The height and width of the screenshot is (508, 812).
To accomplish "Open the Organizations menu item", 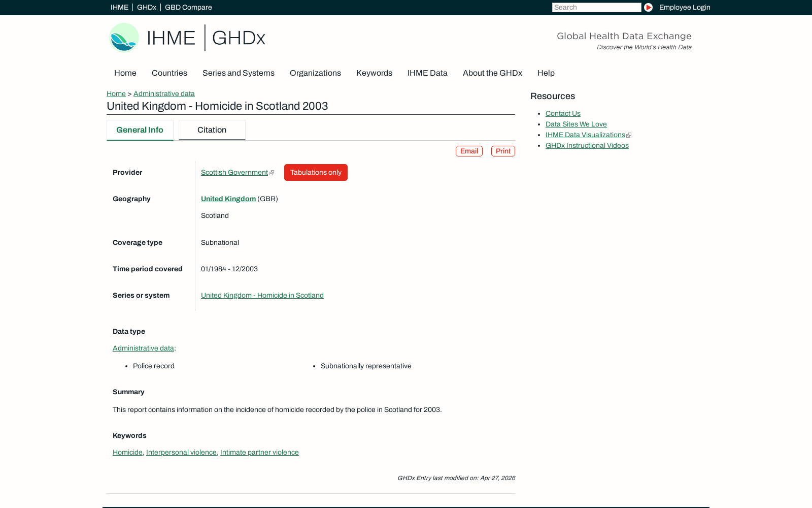I will click(x=315, y=73).
